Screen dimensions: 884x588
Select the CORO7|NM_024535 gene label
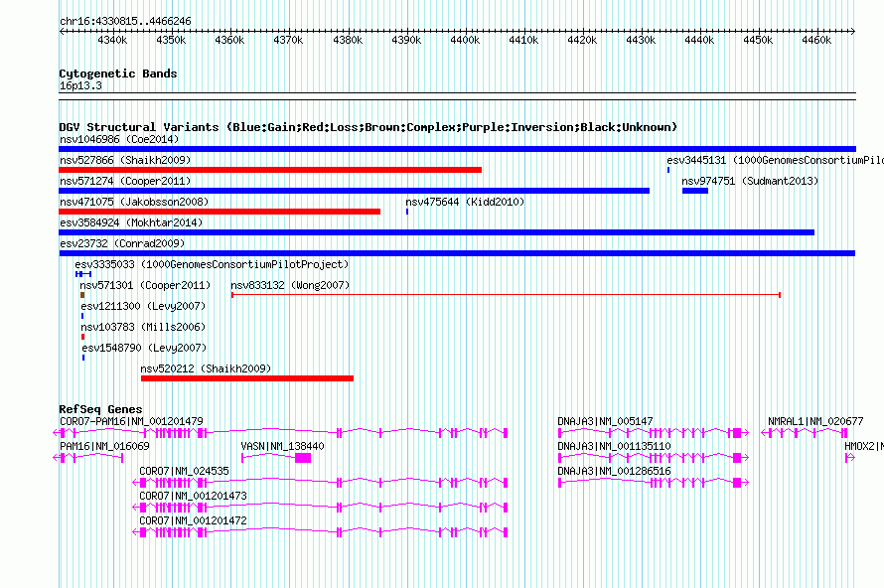coord(184,471)
